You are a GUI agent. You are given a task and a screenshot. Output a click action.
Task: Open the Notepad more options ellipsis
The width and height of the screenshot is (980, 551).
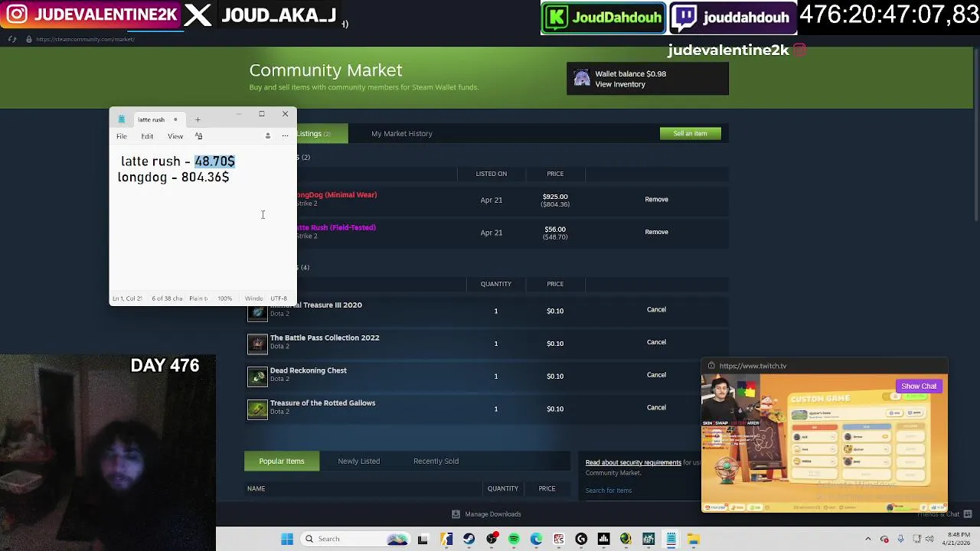coord(285,136)
